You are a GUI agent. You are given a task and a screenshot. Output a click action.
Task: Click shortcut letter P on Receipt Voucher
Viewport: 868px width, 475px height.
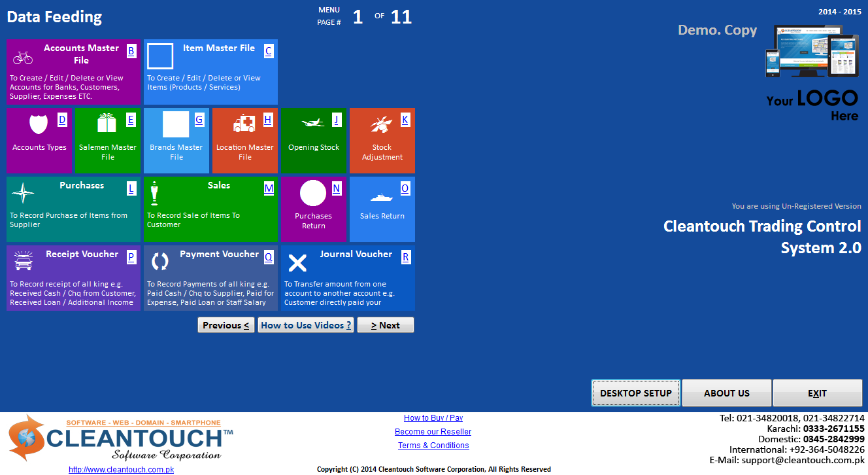click(131, 257)
